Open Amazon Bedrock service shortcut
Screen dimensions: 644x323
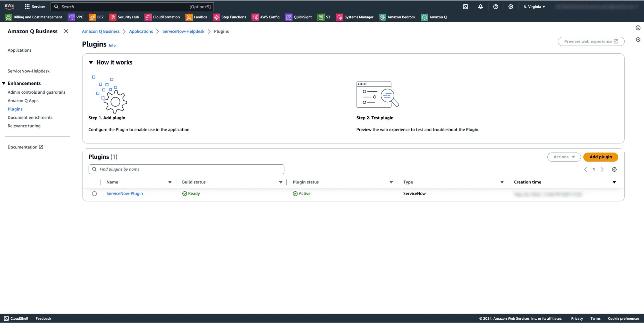[x=397, y=17]
